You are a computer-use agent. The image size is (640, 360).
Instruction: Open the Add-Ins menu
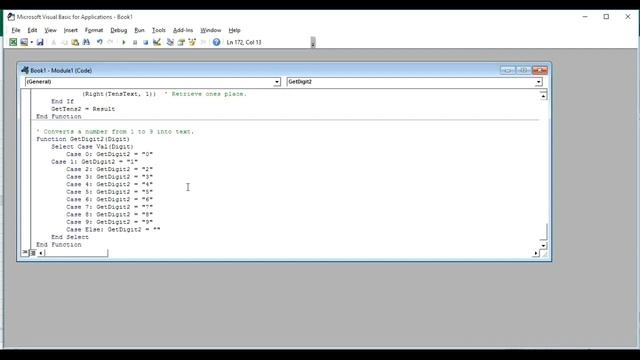183,30
